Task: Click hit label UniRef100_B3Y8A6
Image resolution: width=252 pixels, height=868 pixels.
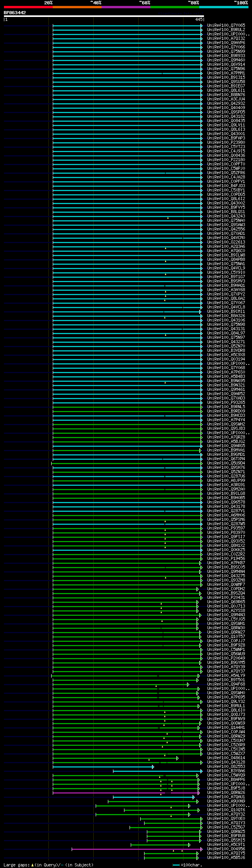Action: [x=226, y=771]
